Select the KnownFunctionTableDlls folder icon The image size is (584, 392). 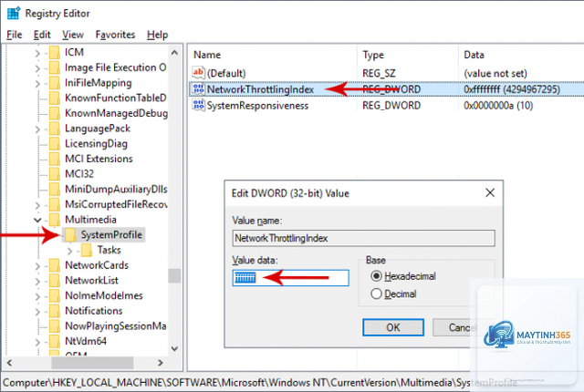click(55, 98)
